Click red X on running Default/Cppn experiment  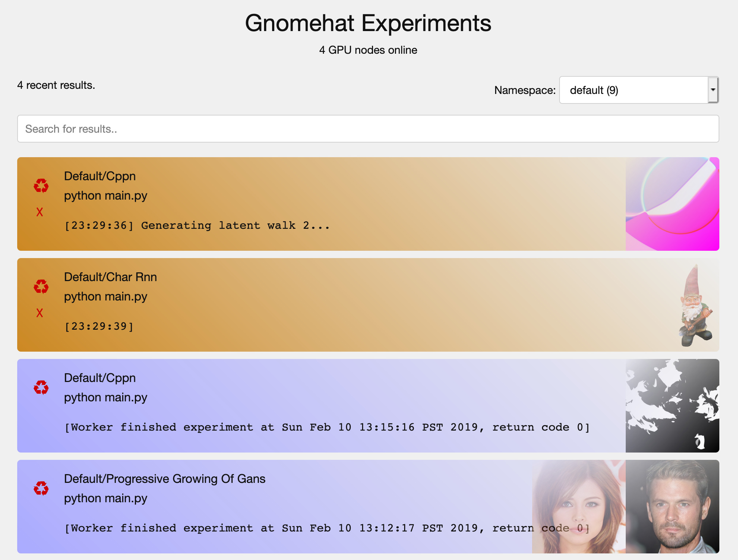(x=39, y=212)
